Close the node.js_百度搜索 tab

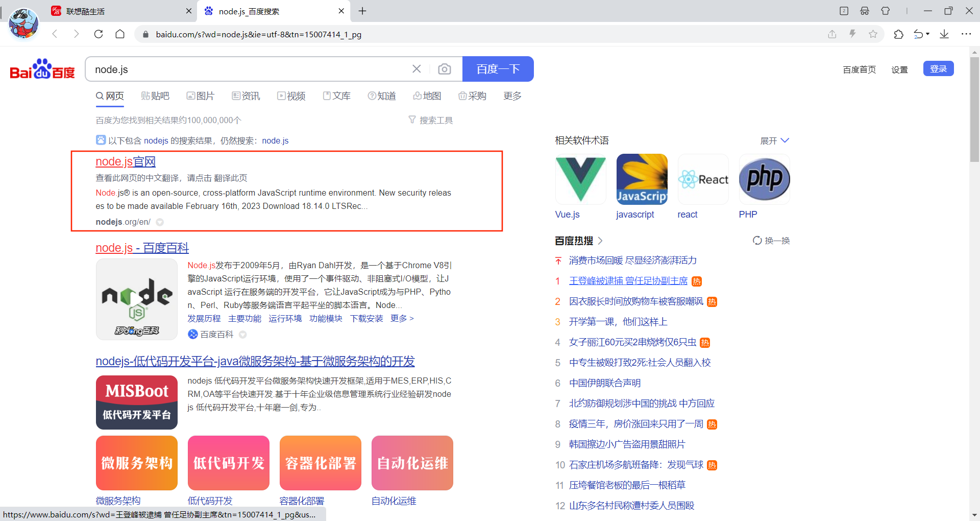coord(341,11)
